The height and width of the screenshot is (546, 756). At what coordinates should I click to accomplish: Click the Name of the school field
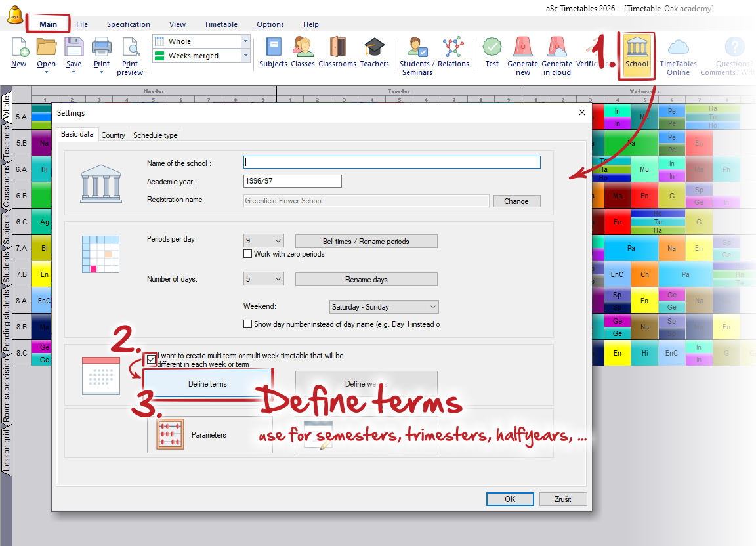click(392, 162)
